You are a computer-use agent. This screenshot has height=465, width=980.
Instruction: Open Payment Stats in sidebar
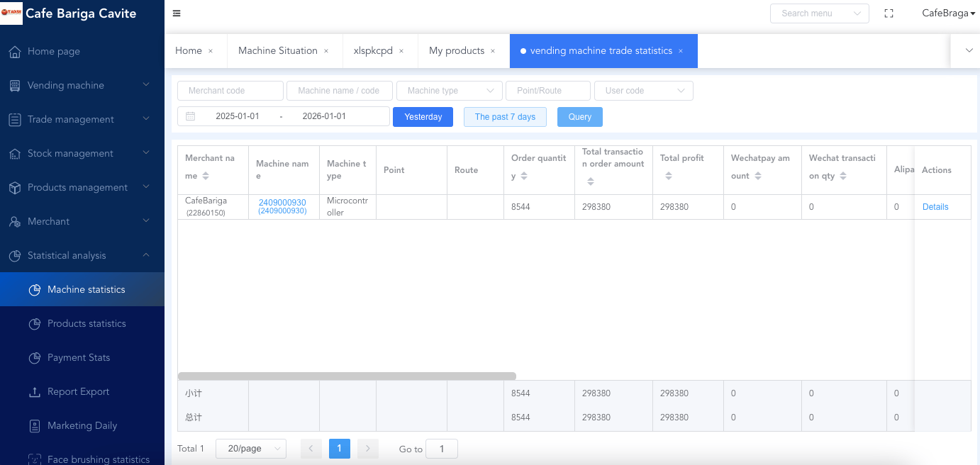click(79, 358)
